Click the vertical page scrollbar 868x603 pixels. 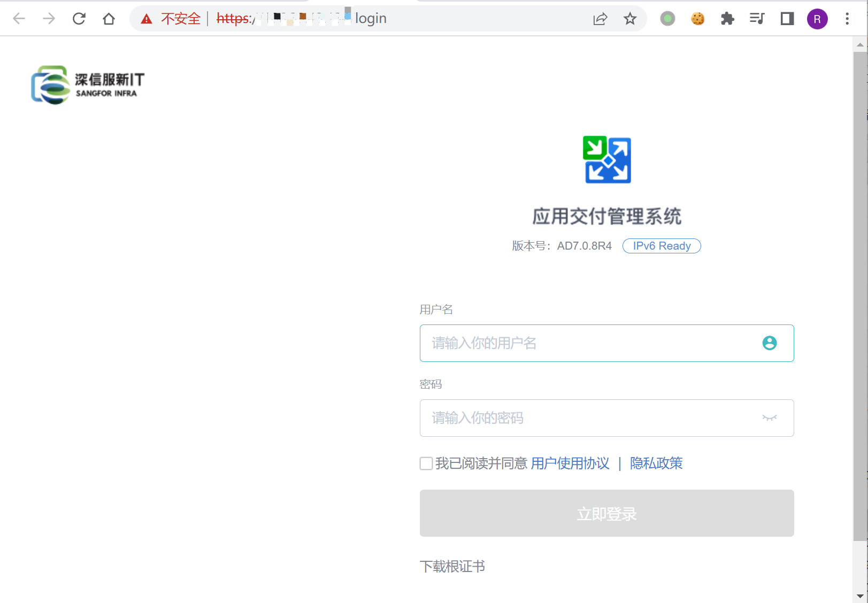pos(860,294)
